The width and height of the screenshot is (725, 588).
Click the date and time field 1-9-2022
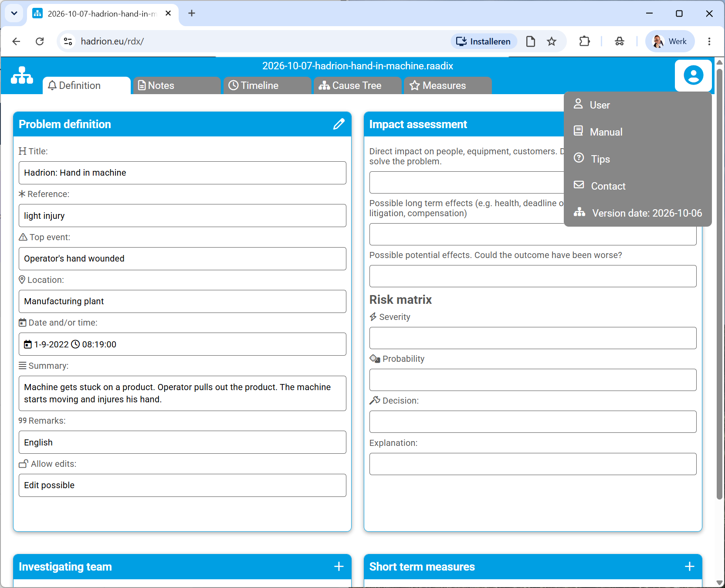[182, 344]
